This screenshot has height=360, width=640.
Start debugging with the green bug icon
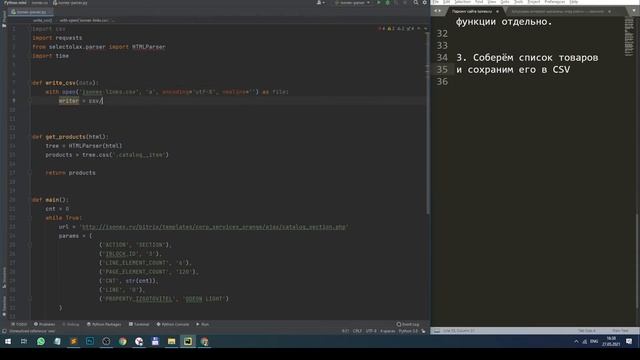(x=387, y=3)
